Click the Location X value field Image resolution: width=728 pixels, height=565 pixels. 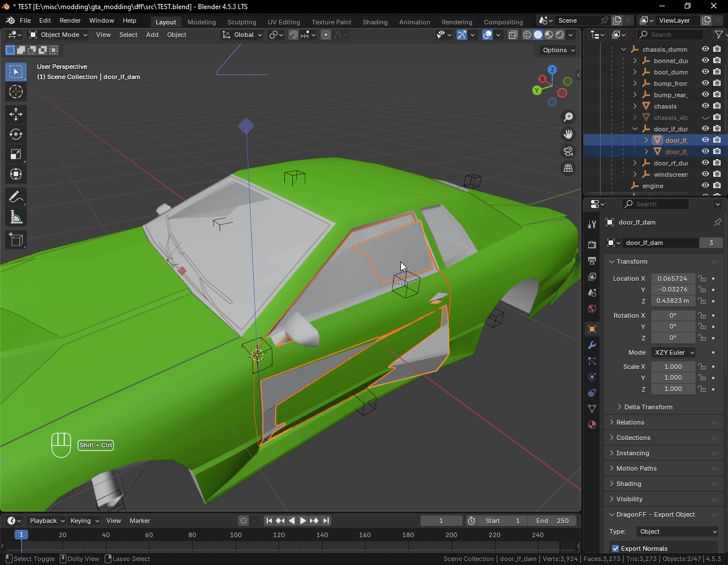point(672,279)
